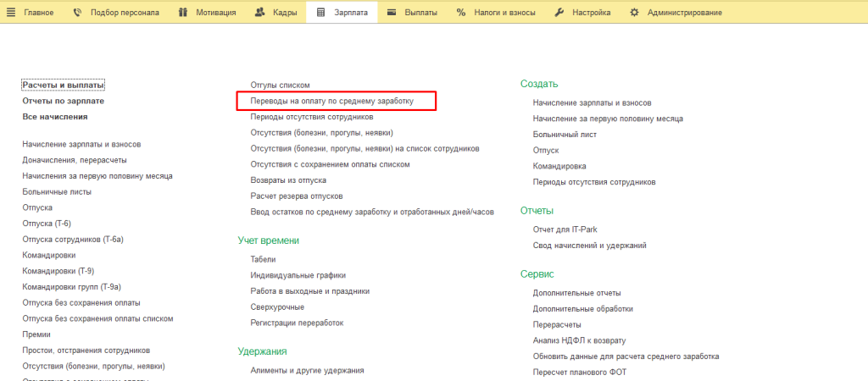Open Табели under Учет времени

263,259
